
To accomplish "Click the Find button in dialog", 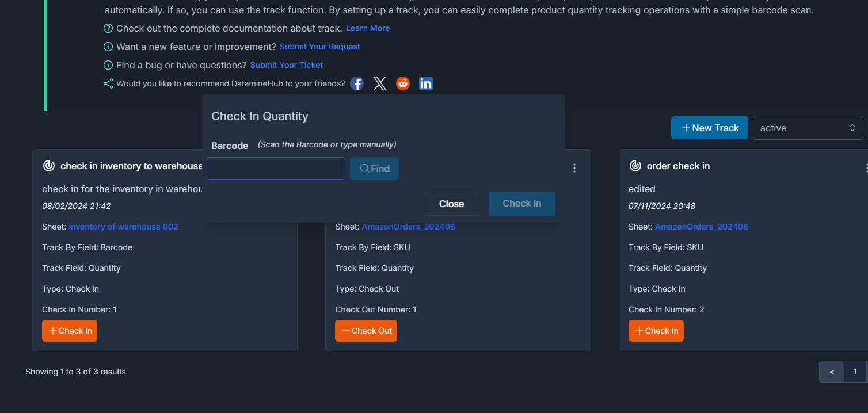I will [x=374, y=169].
